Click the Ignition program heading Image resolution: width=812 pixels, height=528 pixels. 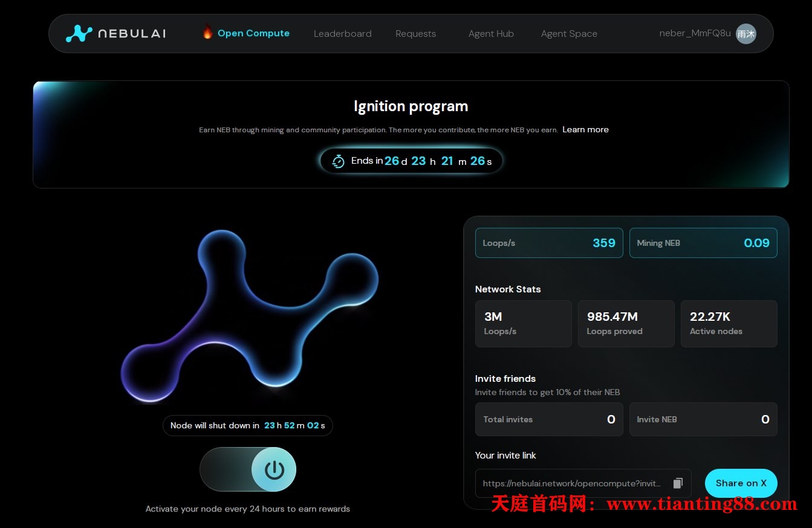click(411, 106)
